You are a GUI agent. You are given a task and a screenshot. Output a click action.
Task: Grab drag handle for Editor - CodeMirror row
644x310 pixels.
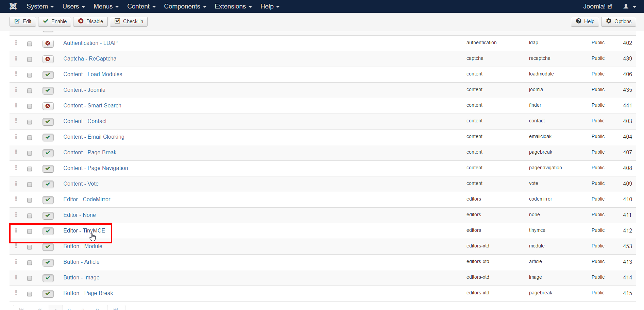[x=16, y=199]
